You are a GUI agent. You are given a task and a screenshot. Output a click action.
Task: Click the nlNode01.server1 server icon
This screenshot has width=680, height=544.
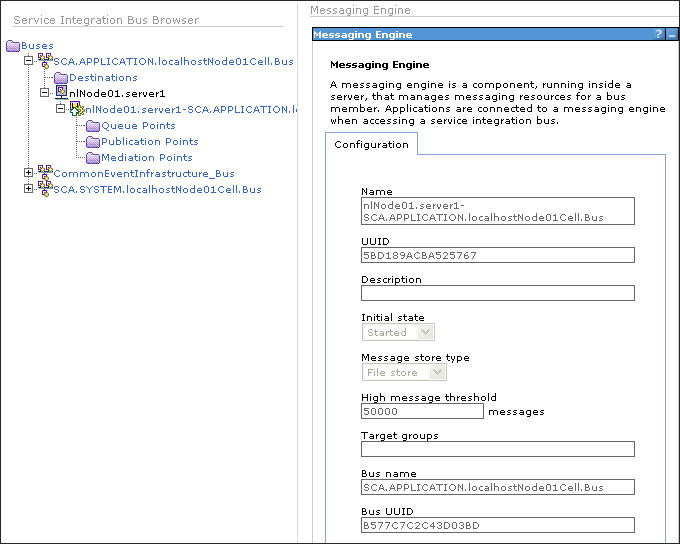point(61,93)
